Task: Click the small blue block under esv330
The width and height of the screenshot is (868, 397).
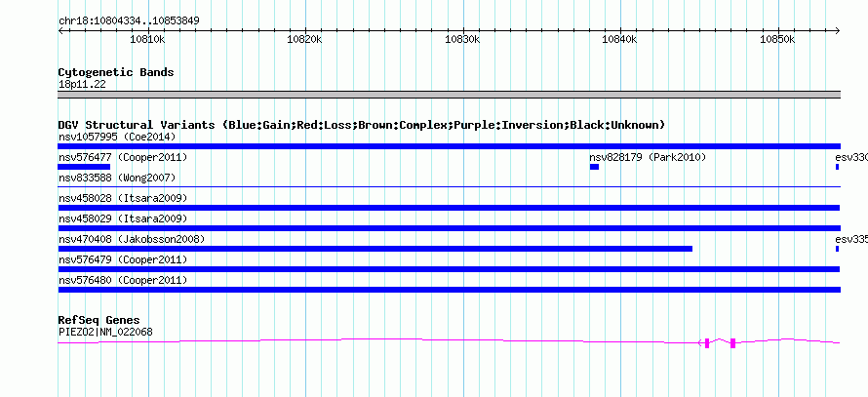Action: (837, 167)
